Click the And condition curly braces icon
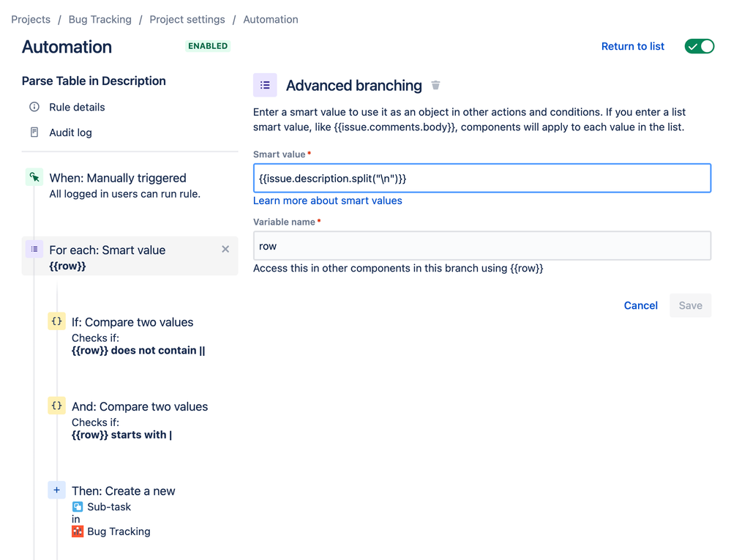The height and width of the screenshot is (560, 731). click(56, 406)
